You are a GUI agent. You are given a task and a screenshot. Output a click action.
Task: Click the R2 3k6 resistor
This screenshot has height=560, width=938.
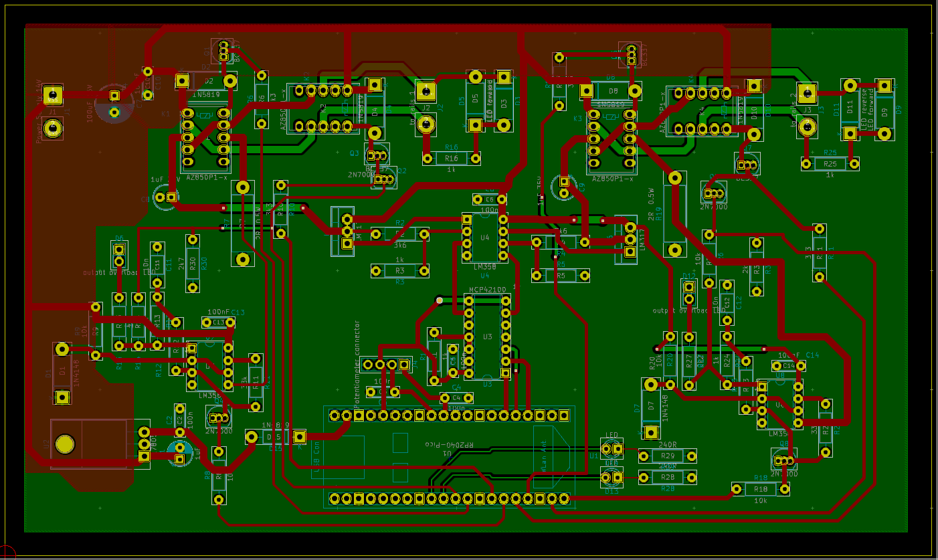(399, 234)
